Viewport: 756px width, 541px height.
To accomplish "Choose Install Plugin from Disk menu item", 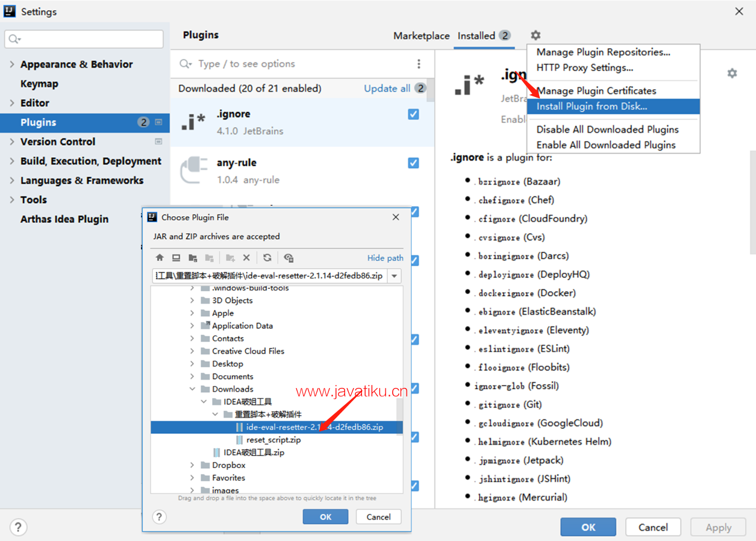I will (613, 106).
